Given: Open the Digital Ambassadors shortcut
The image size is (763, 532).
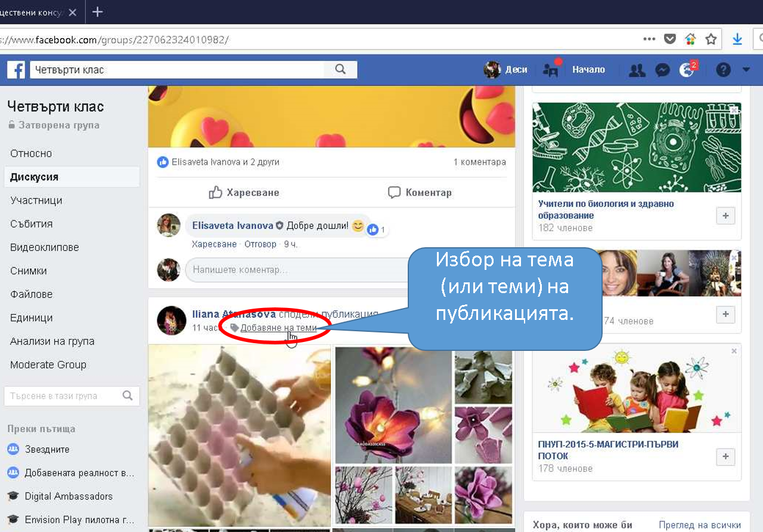Looking at the screenshot, I should click(69, 496).
